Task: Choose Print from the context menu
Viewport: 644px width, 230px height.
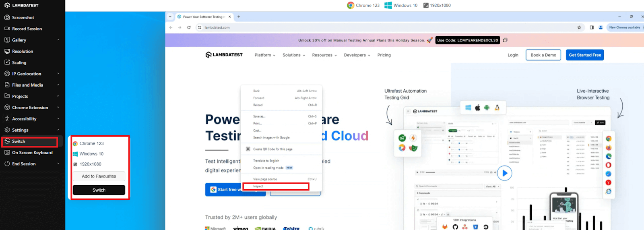Action: click(x=281, y=123)
